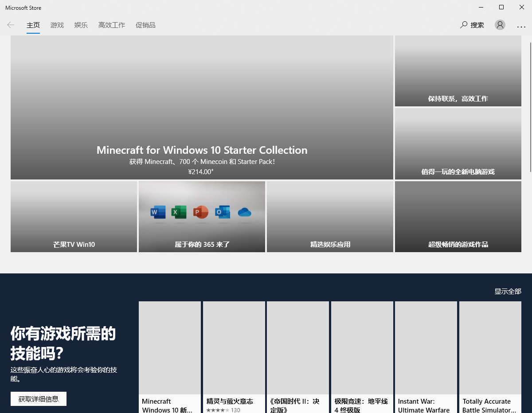532x413 pixels.
Task: Open the See more (…) menu
Action: click(x=521, y=25)
